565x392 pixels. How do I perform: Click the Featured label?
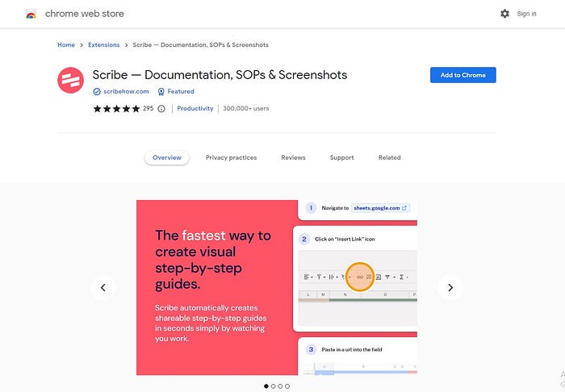pos(181,91)
